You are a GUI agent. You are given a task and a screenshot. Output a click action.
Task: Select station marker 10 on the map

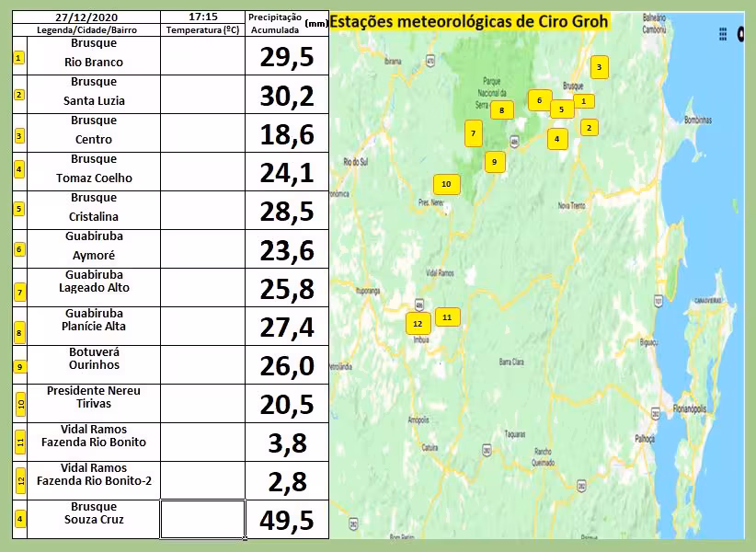pyautogui.click(x=446, y=184)
